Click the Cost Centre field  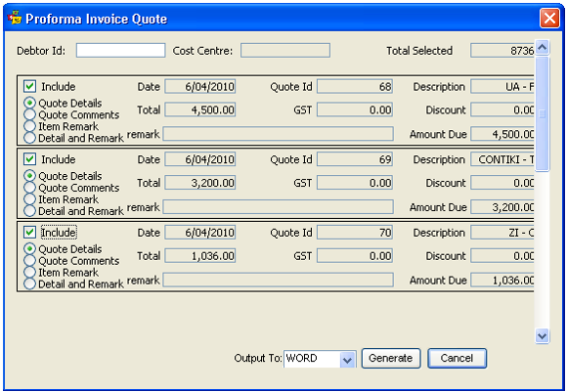285,50
